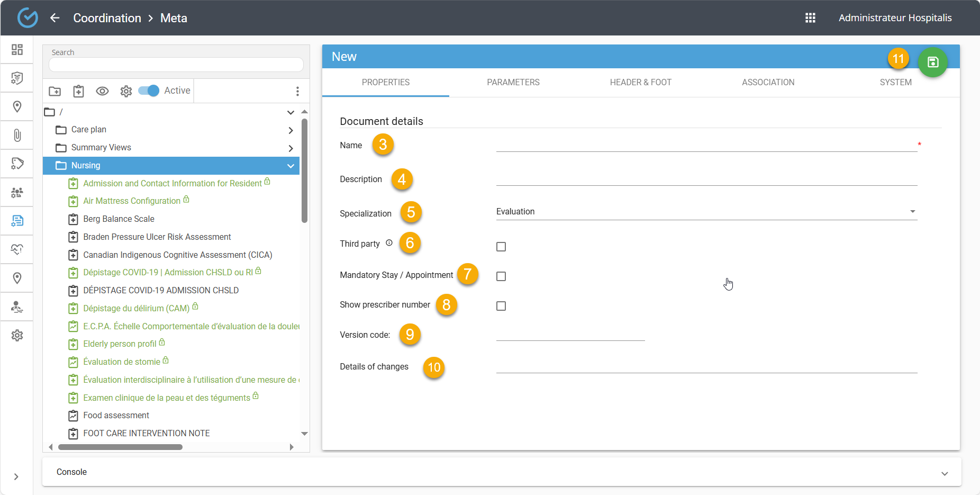Image resolution: width=980 pixels, height=495 pixels.
Task: Check the Show prescriber number box
Action: point(501,306)
